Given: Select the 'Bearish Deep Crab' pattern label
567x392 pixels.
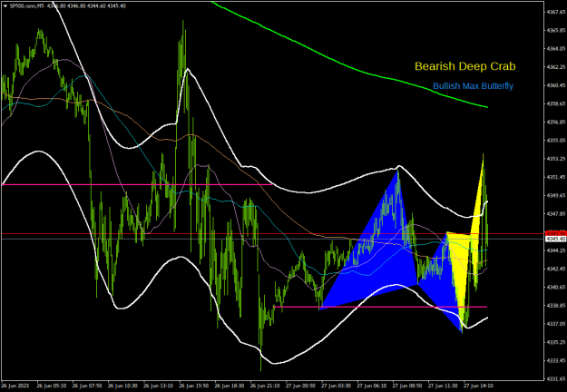Looking at the screenshot, I should 465,66.
